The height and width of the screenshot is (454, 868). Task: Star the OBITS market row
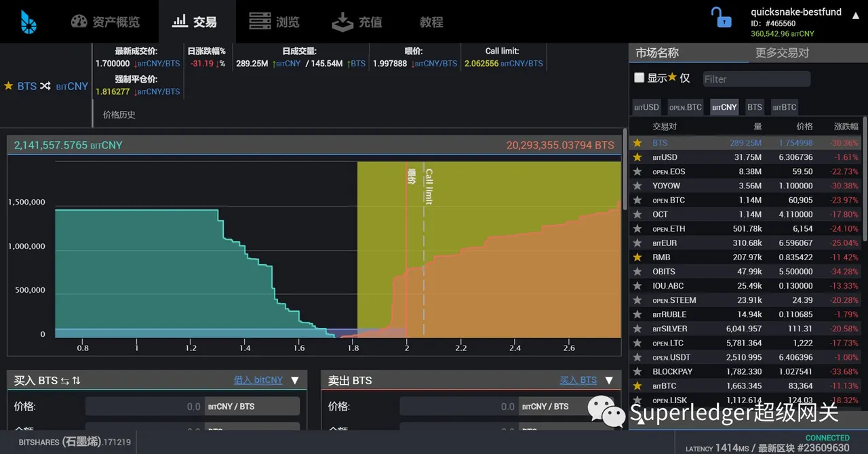[637, 271]
